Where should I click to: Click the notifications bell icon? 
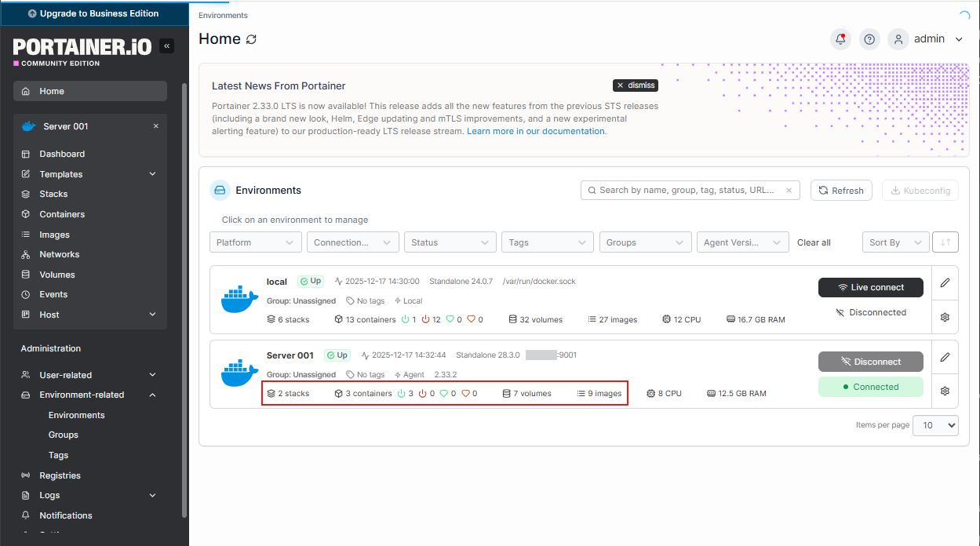[x=841, y=39]
